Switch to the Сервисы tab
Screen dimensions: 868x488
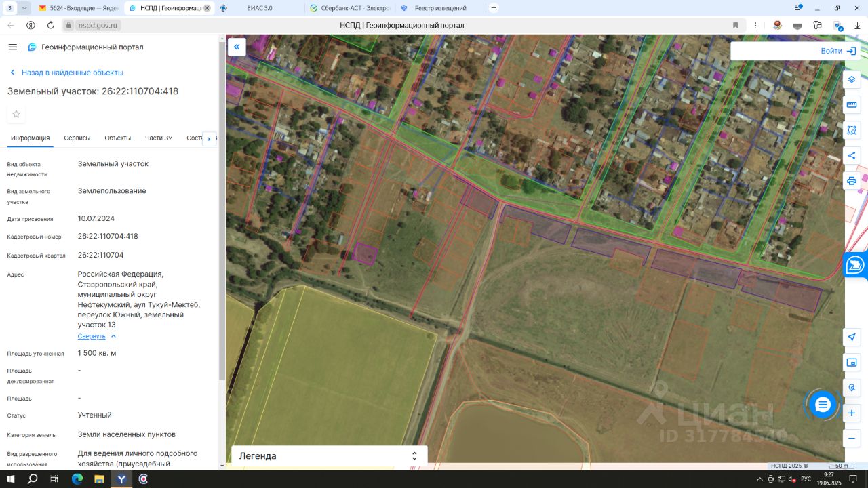click(77, 138)
